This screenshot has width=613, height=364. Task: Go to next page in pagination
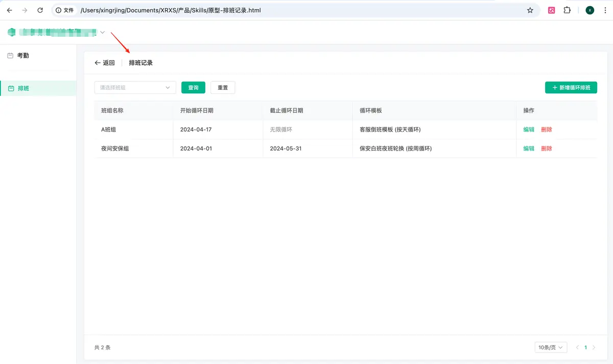(594, 348)
